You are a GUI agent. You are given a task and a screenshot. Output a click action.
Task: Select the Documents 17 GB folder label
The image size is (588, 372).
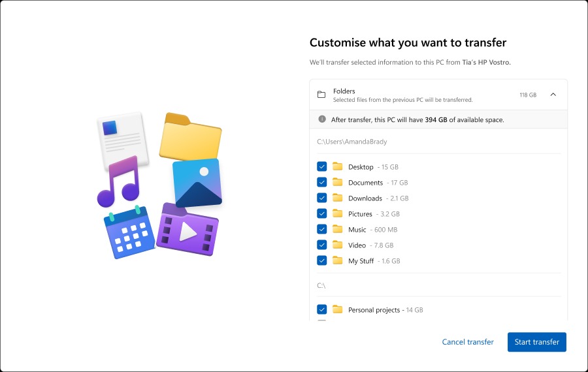(x=378, y=183)
